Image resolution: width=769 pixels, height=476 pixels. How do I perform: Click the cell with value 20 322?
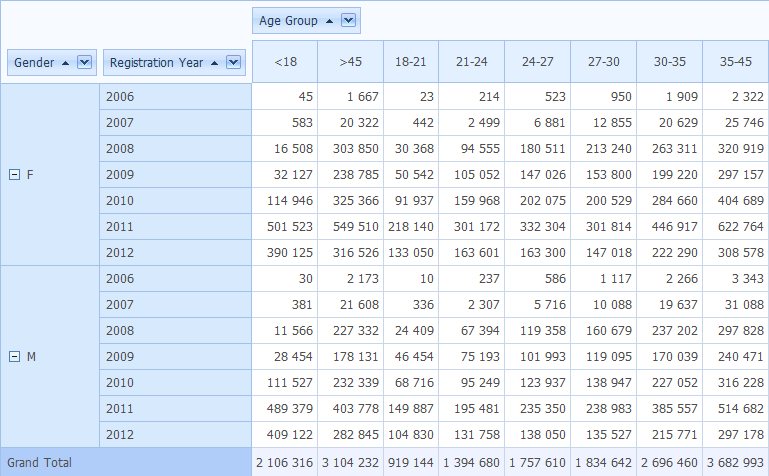[x=350, y=123]
